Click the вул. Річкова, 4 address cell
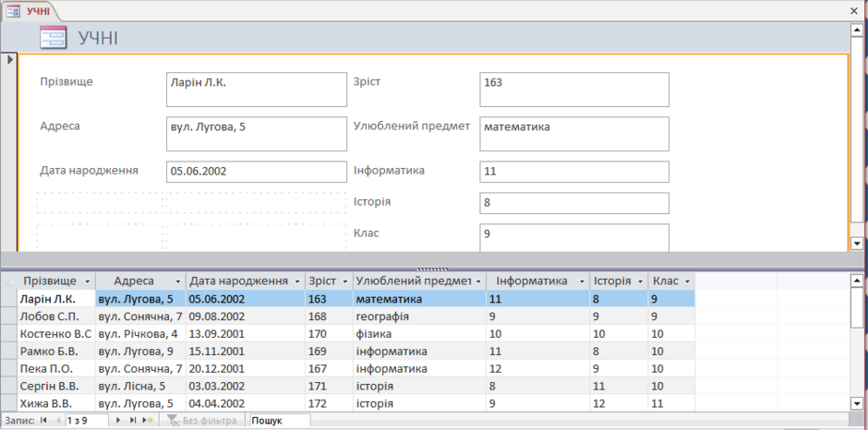 click(140, 334)
